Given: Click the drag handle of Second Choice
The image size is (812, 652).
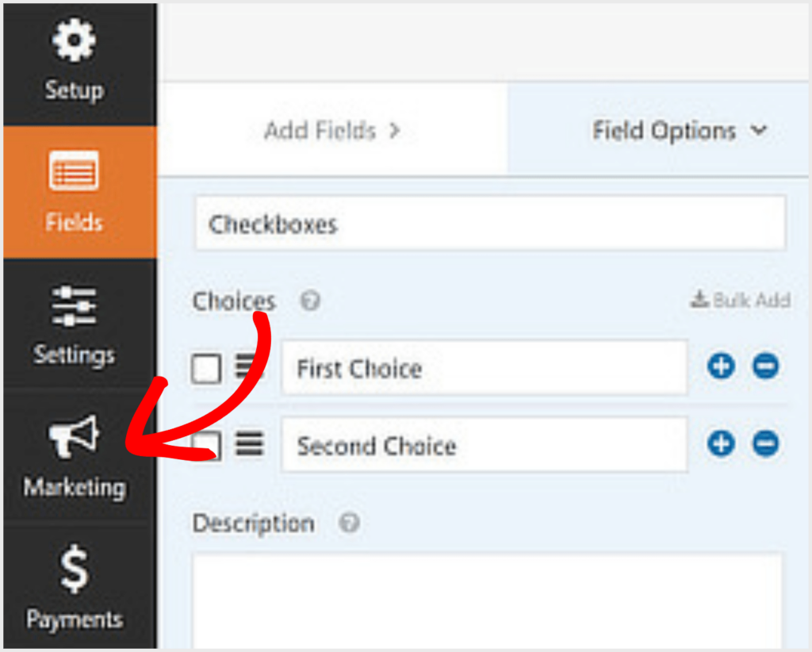Looking at the screenshot, I should tap(249, 444).
